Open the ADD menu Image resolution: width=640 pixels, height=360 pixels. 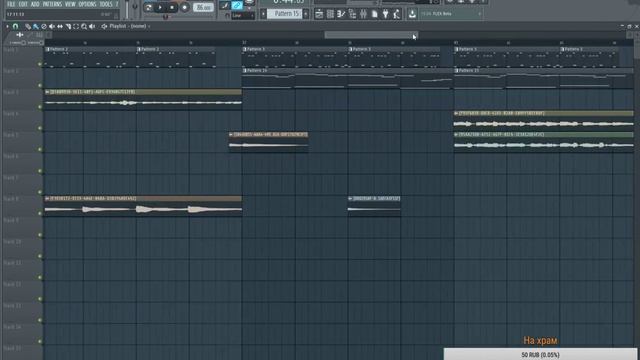[36, 4]
